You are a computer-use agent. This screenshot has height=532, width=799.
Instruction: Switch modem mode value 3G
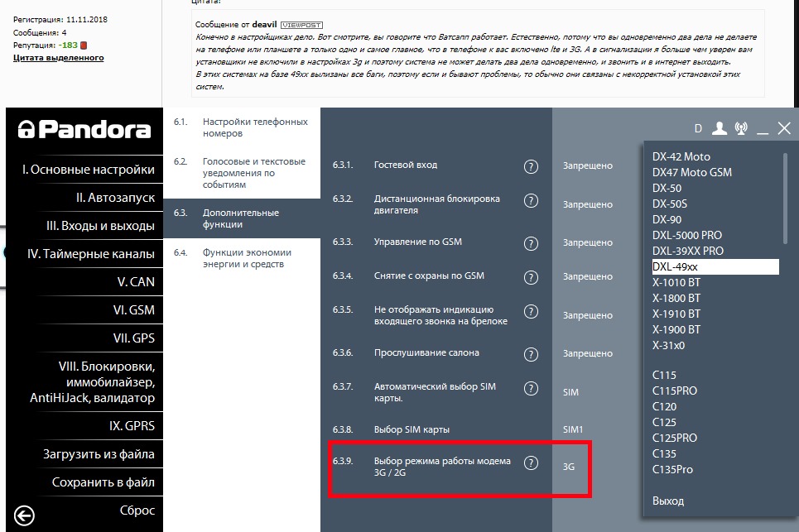point(569,467)
